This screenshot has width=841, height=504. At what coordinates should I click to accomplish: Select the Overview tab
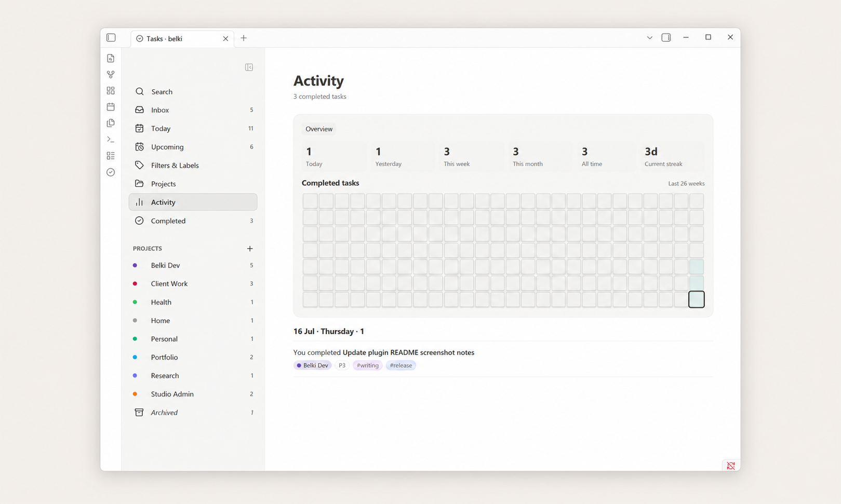tap(319, 129)
